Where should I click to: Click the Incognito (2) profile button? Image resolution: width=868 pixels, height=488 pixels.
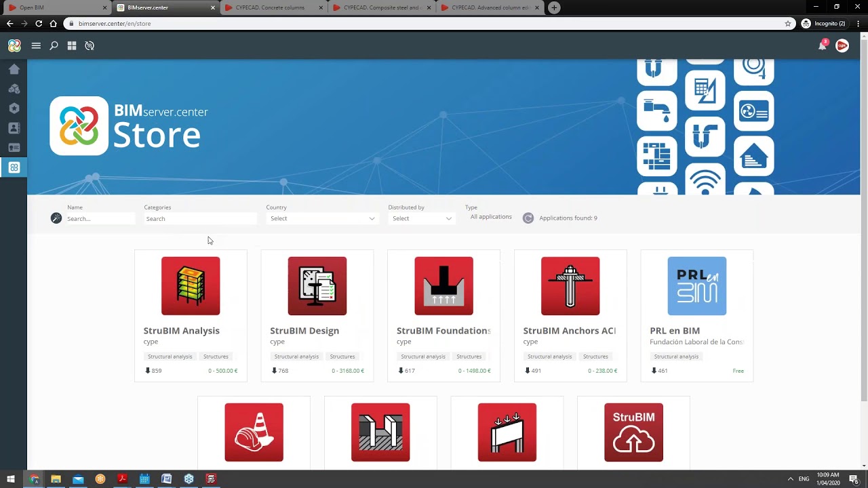point(824,24)
